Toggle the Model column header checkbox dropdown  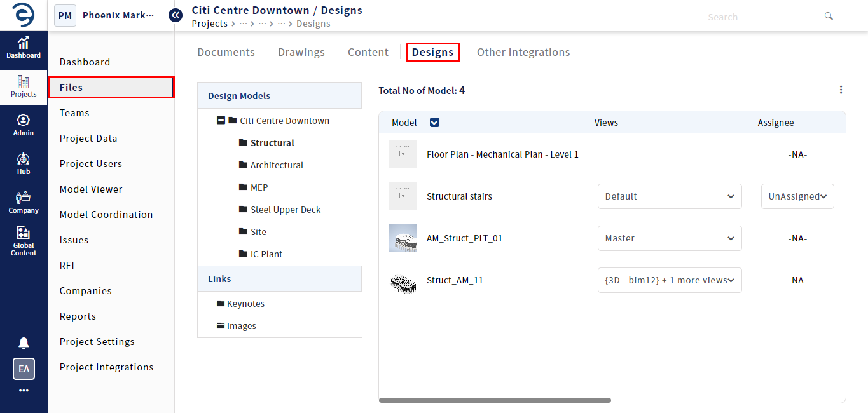click(x=434, y=123)
